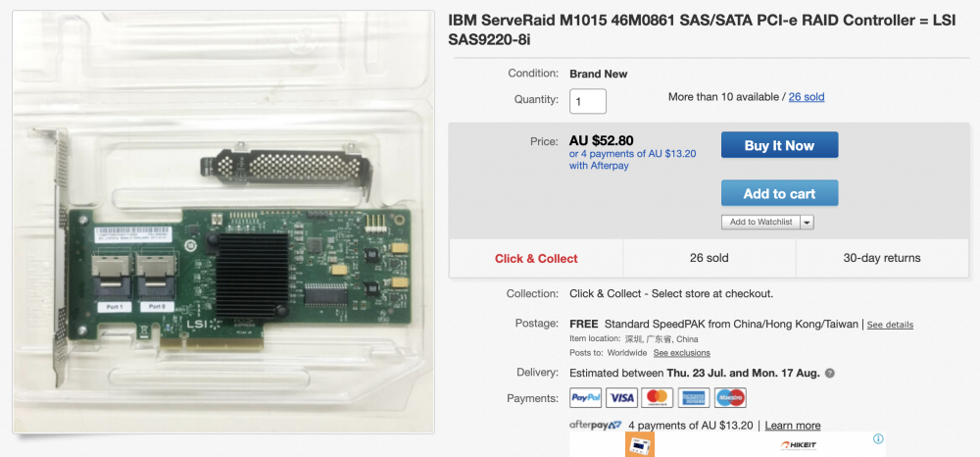Select the Click & Collect tab
The image size is (980, 457).
tap(536, 258)
